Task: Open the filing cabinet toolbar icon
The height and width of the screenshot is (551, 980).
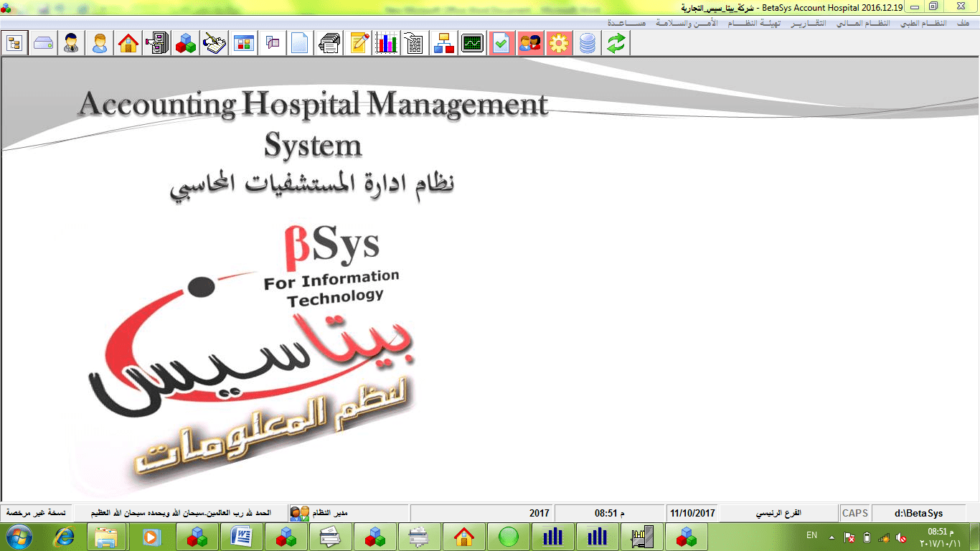Action: point(158,43)
